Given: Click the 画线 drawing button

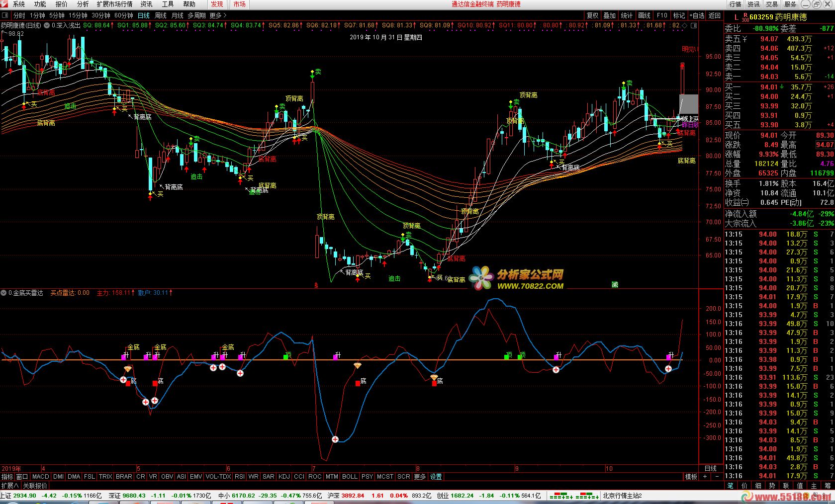Looking at the screenshot, I should tap(645, 16).
